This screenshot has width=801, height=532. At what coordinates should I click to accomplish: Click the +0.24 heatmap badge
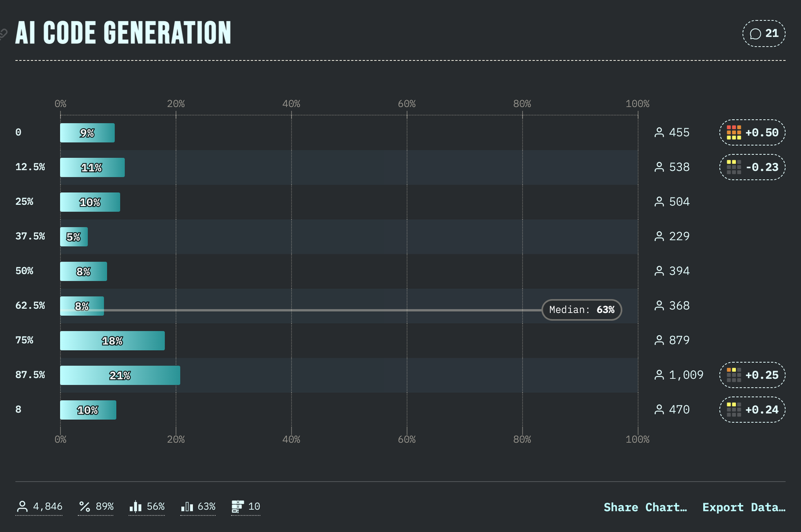(x=752, y=410)
